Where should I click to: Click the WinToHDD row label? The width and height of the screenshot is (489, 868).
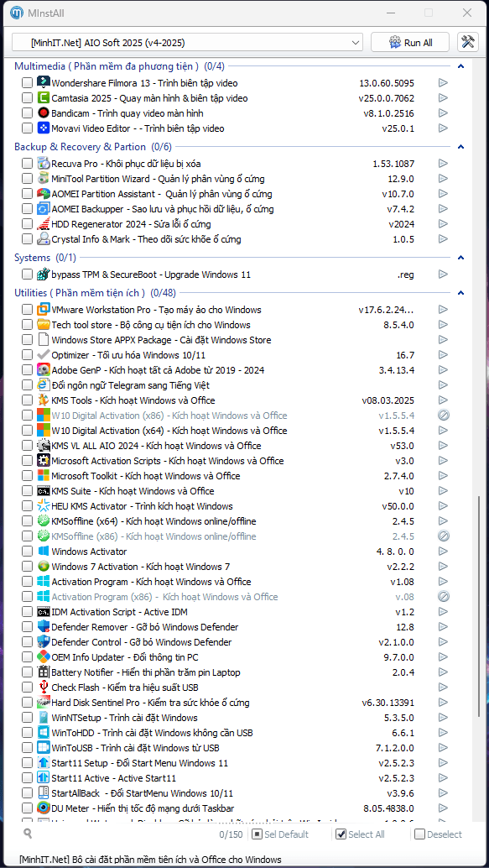point(152,733)
